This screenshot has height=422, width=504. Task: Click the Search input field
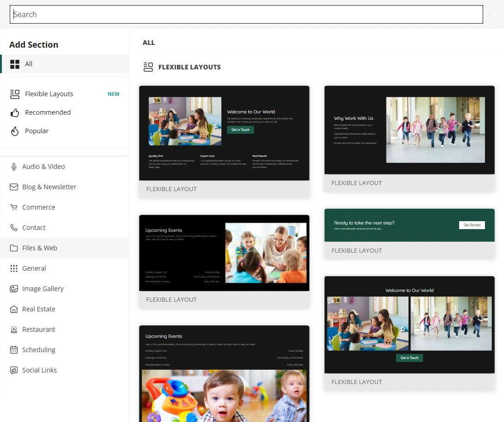tap(246, 14)
